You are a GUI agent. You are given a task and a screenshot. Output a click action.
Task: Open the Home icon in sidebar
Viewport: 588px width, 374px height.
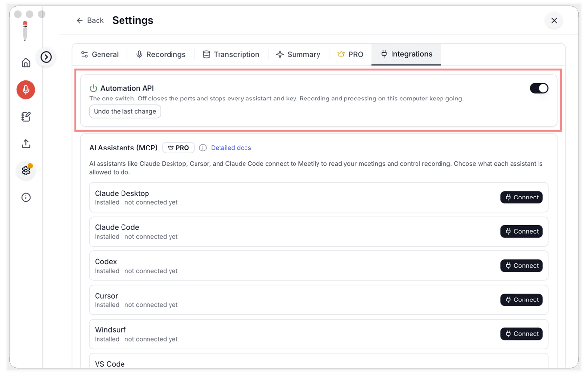[x=26, y=62]
